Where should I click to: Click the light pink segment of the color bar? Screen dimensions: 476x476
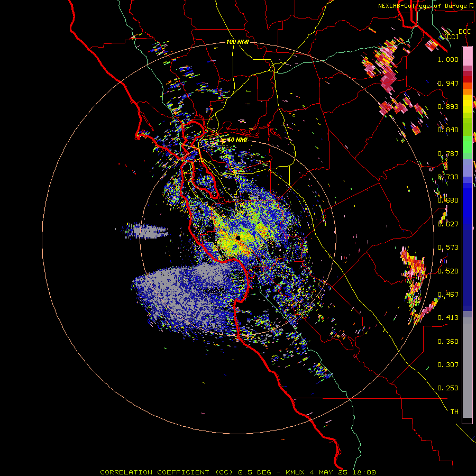coord(467,56)
